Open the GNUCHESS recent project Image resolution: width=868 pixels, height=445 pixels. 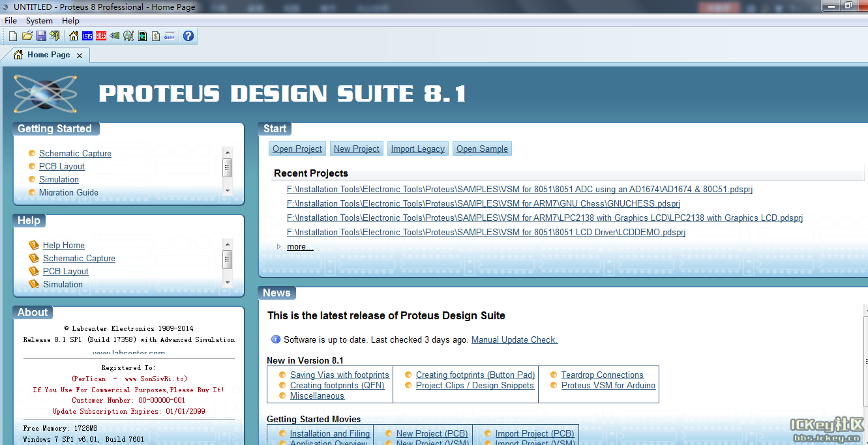pyautogui.click(x=483, y=204)
